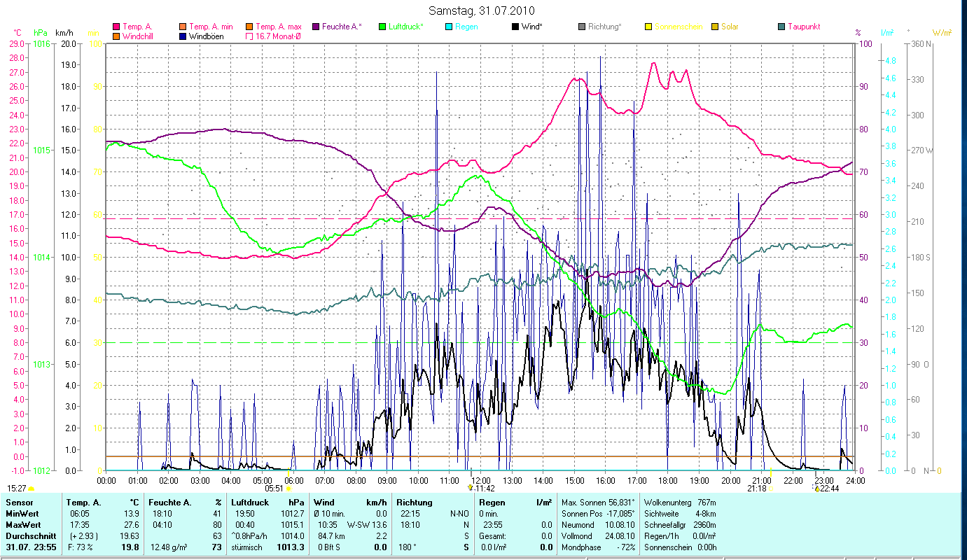Click the chart title Samstag, 31.07.2010
Screen dimensions: 967x560
480,10
